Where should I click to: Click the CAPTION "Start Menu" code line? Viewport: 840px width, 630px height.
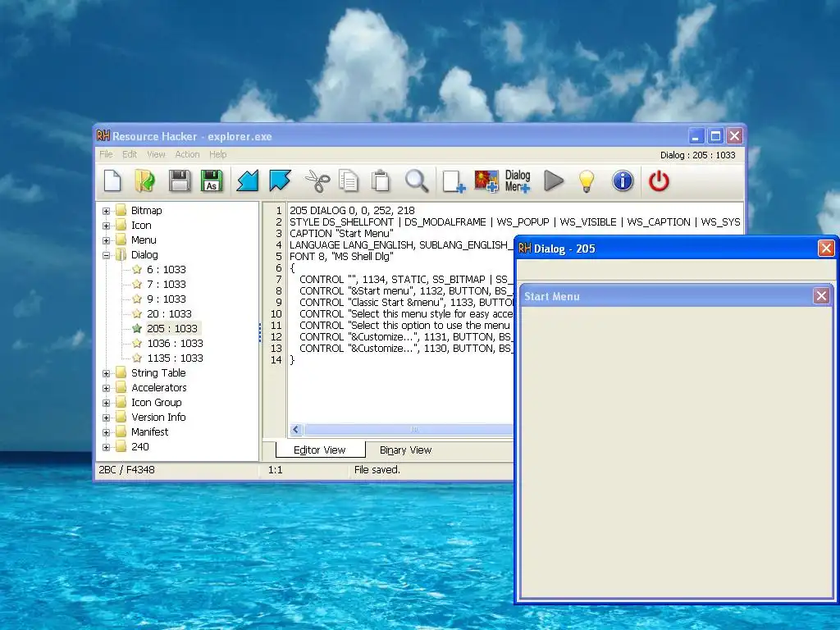pos(341,234)
